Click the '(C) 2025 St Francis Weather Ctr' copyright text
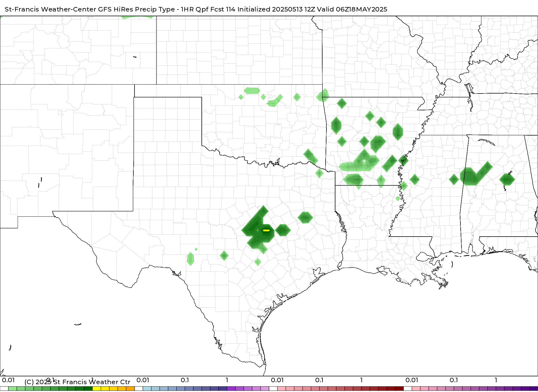 coord(77,382)
